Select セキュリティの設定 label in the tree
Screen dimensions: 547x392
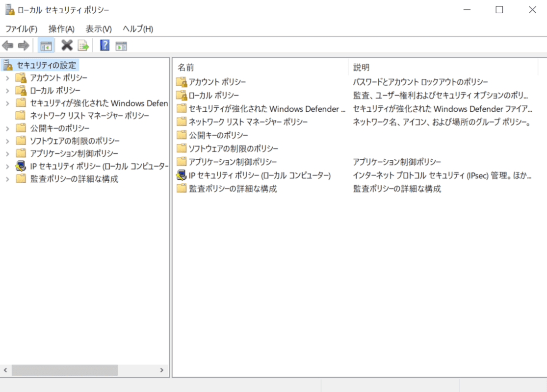(47, 65)
